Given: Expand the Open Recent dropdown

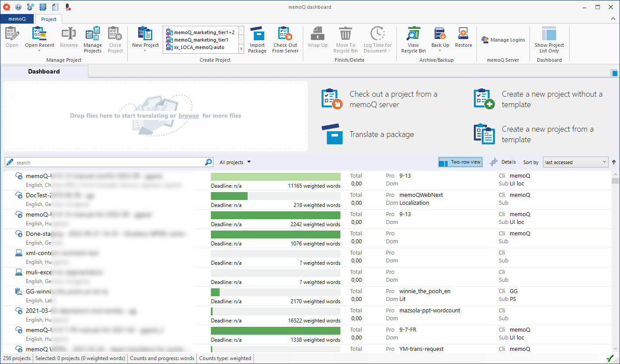Looking at the screenshot, I should click(x=39, y=50).
